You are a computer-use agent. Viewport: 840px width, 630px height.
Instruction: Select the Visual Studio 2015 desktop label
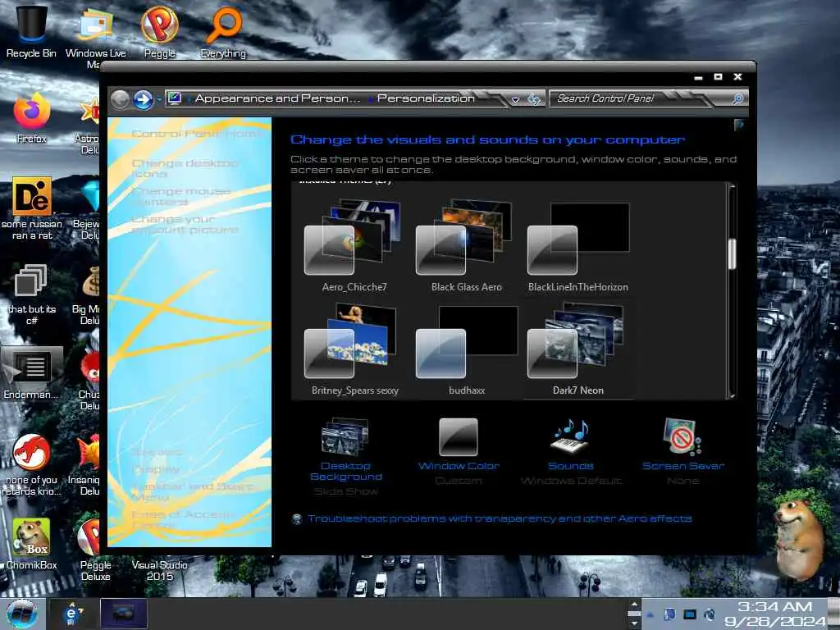pyautogui.click(x=160, y=571)
